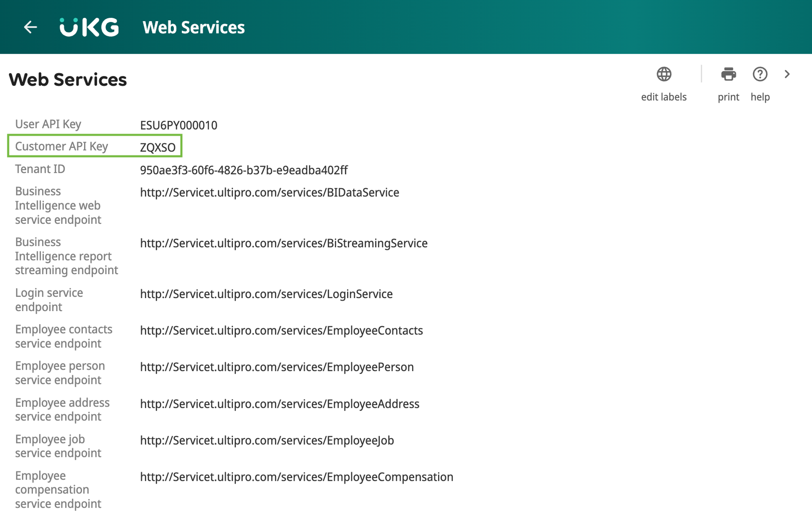Click the BiStreamingService endpoint URL
The image size is (812, 517).
(x=284, y=243)
